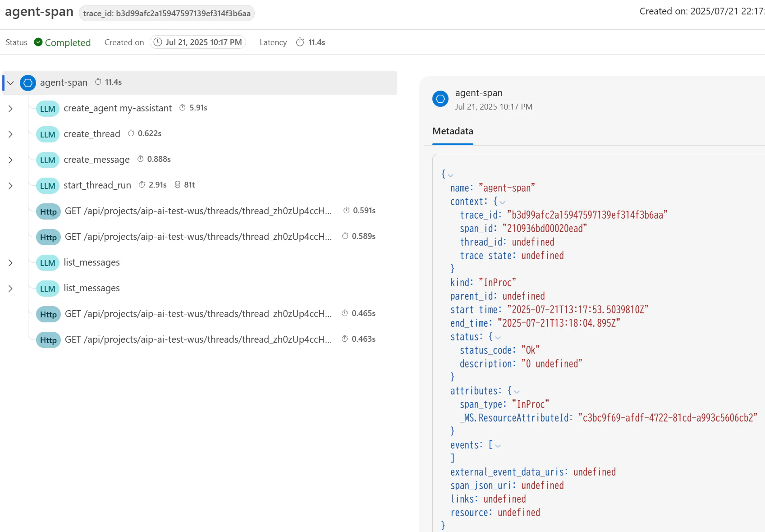
Task: Click the stopwatch icon beside agent-span 11.4s
Action: coord(98,82)
